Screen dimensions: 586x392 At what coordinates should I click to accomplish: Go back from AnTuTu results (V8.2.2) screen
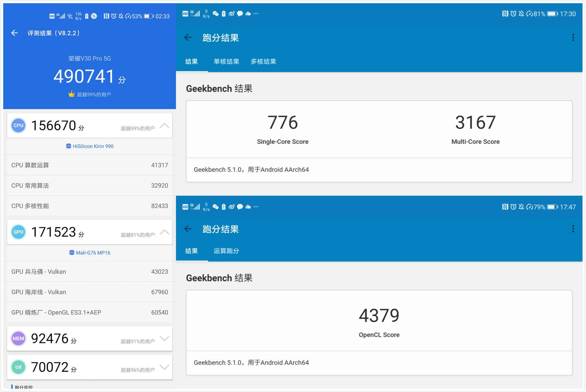click(x=14, y=33)
